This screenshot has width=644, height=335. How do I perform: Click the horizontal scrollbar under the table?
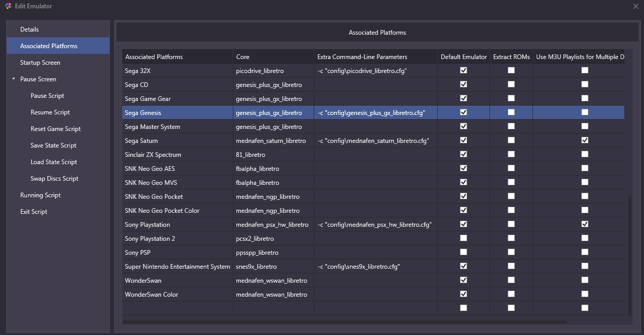344,322
